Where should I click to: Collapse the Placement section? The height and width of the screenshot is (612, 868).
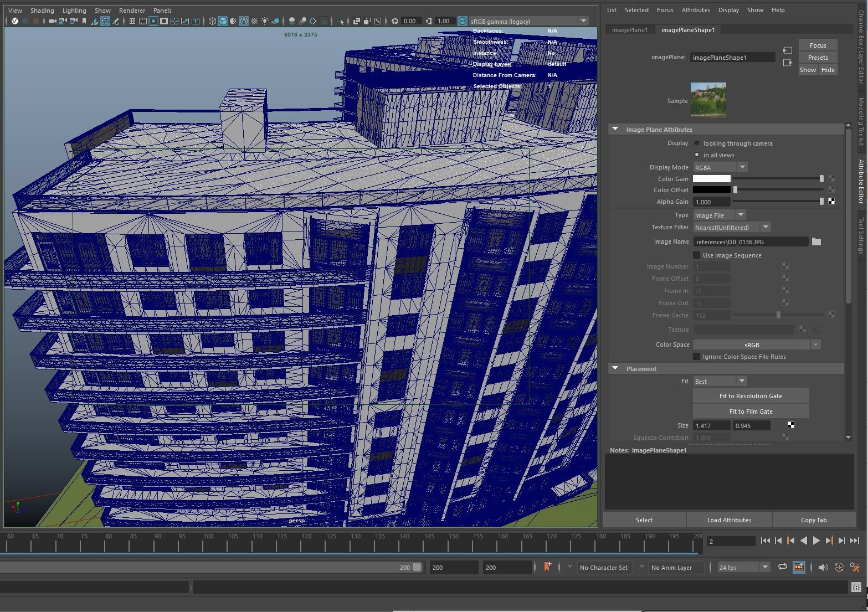[615, 368]
